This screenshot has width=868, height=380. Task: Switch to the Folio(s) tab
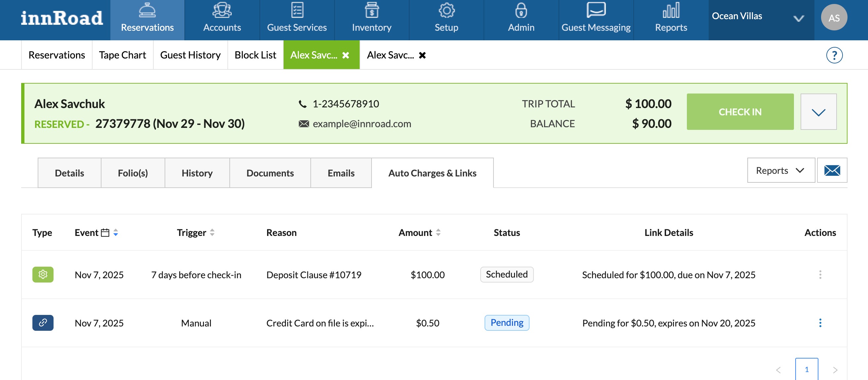pyautogui.click(x=133, y=173)
